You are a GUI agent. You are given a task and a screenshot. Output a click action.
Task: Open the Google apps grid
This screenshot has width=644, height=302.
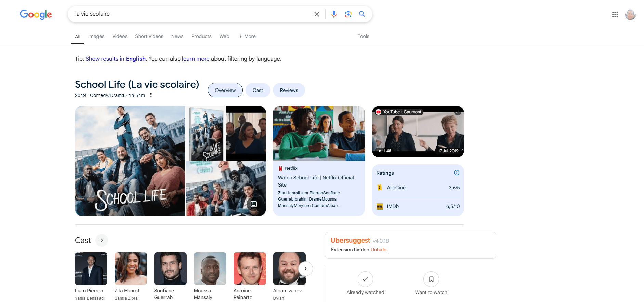coord(615,14)
